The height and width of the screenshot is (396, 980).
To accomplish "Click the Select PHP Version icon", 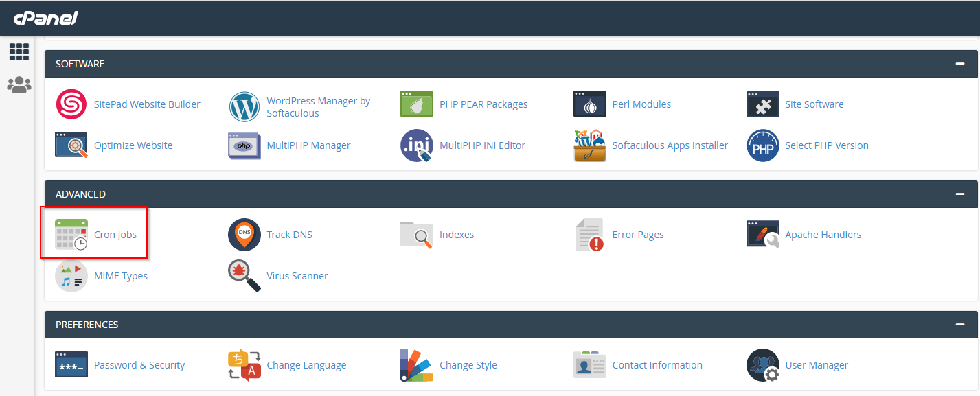I will tap(763, 145).
